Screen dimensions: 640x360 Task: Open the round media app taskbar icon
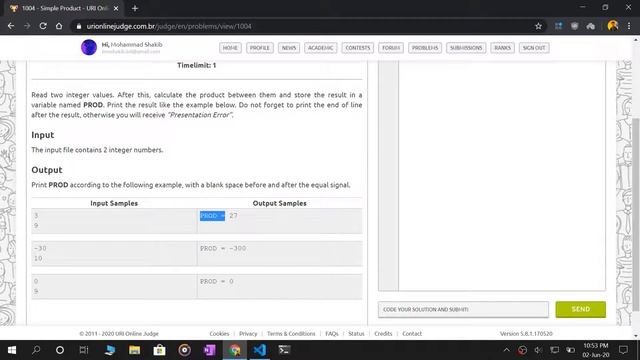click(184, 350)
